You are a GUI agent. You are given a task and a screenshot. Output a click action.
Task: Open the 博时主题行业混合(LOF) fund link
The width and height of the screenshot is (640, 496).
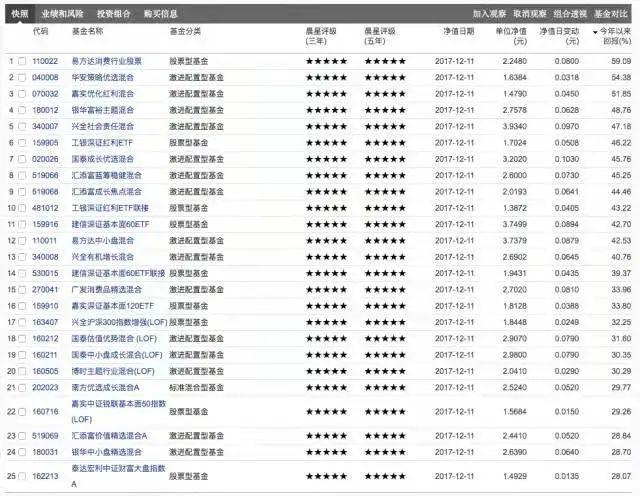[113, 371]
